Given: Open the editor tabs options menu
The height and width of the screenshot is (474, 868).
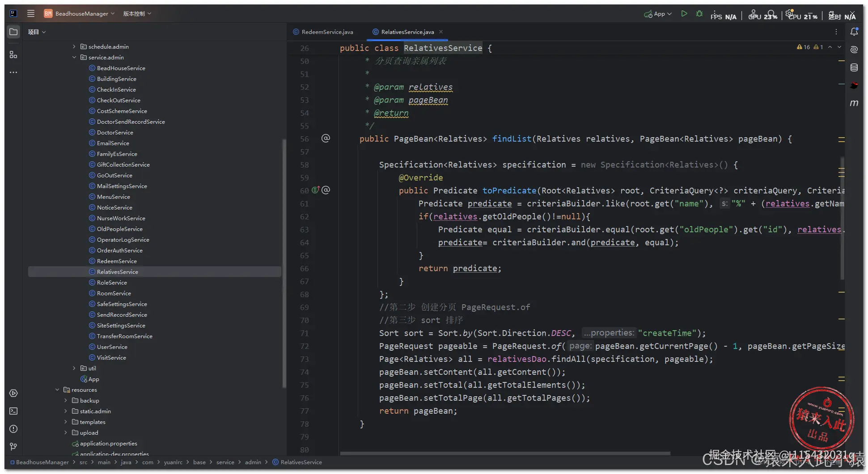Looking at the screenshot, I should [836, 32].
